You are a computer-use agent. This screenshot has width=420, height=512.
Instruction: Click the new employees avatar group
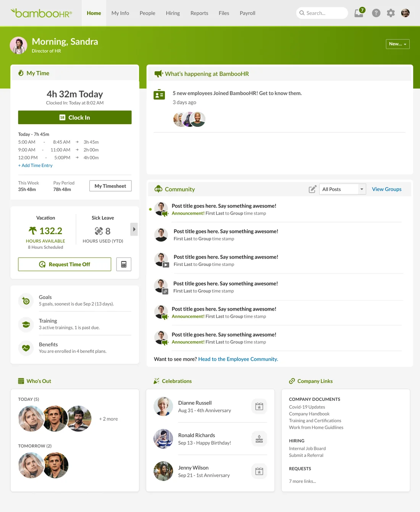click(x=189, y=119)
